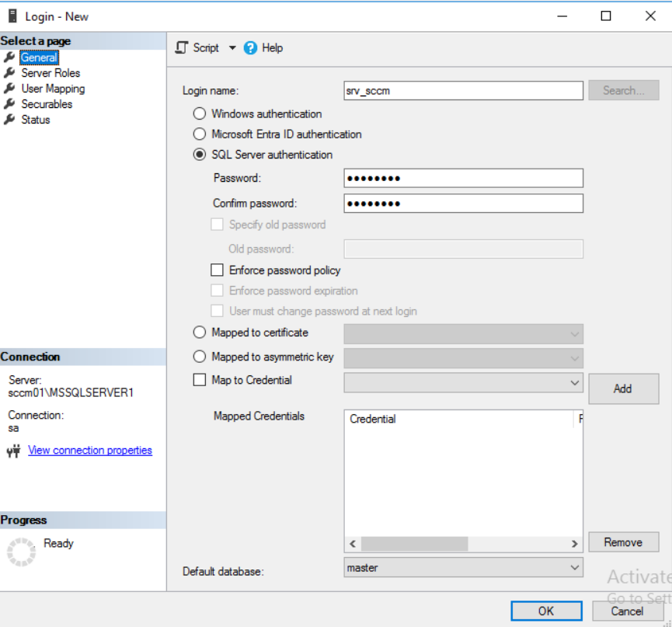Open View connection properties link
This screenshot has width=672, height=627.
pos(89,450)
